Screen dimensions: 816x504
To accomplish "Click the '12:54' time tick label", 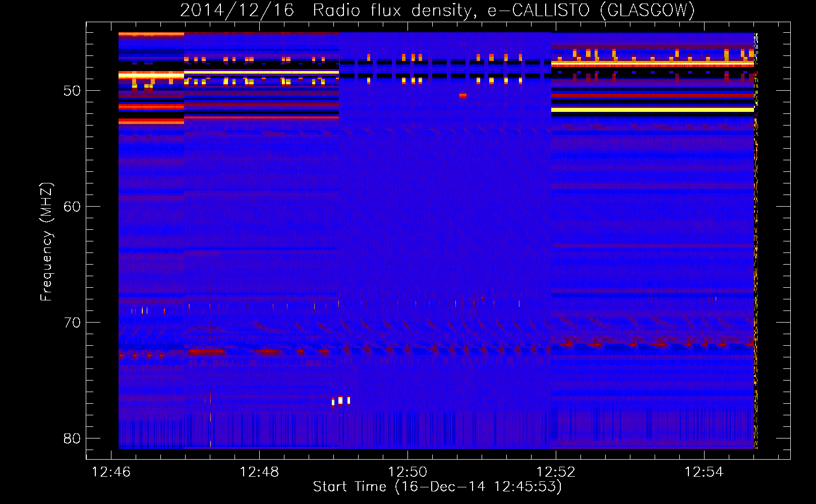I will click(x=704, y=472).
